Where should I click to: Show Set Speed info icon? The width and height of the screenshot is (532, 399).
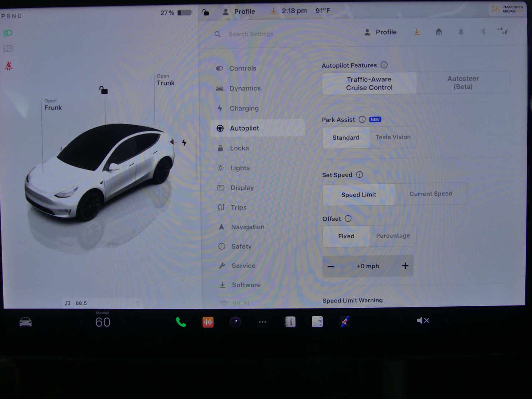pyautogui.click(x=359, y=174)
